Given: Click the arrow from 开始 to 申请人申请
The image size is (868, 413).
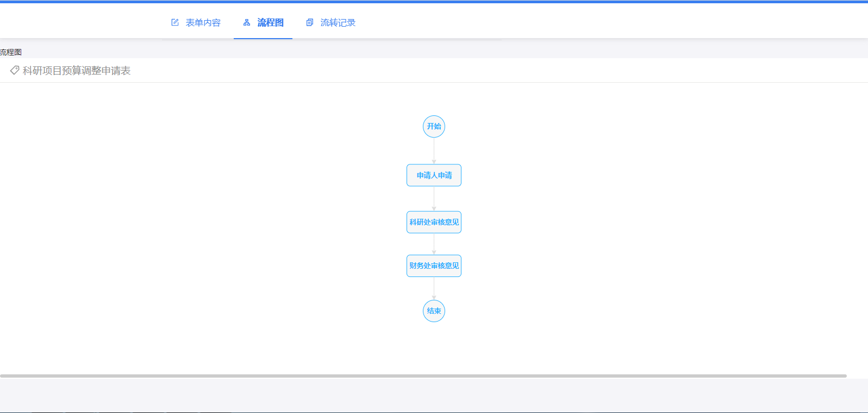Looking at the screenshot, I should click(x=434, y=151).
